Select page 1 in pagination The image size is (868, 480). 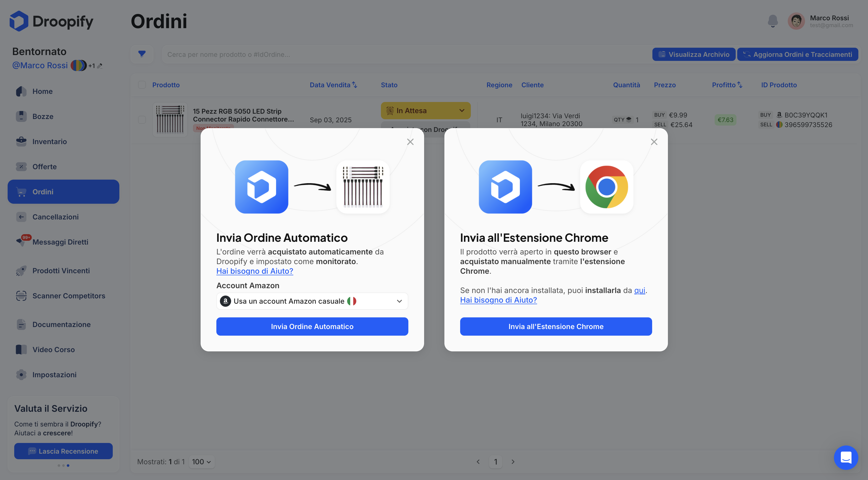tap(496, 461)
